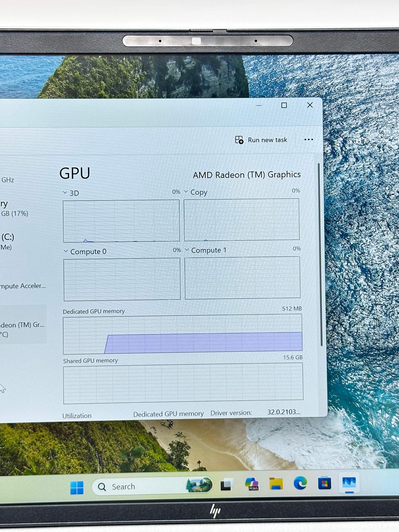This screenshot has height=532, width=399.
Task: Launch Microsoft Edge from taskbar
Action: click(x=300, y=483)
